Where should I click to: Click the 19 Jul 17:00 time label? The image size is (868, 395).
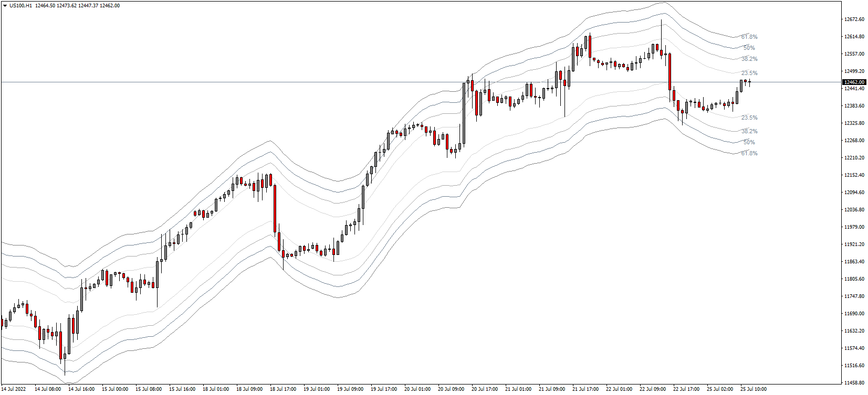point(384,389)
